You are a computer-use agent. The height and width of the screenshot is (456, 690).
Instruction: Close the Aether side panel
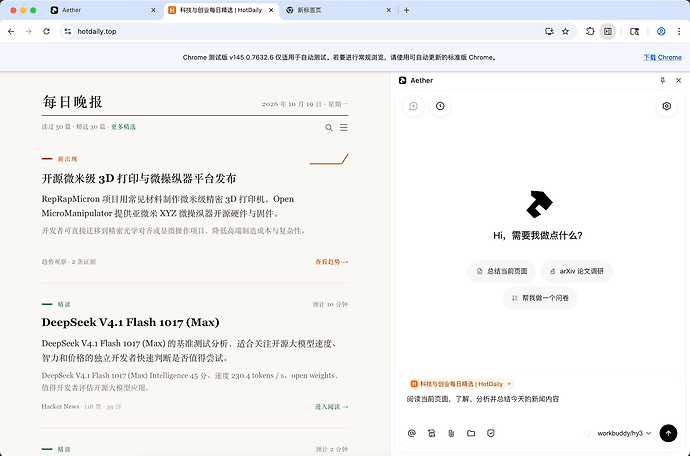pos(679,80)
